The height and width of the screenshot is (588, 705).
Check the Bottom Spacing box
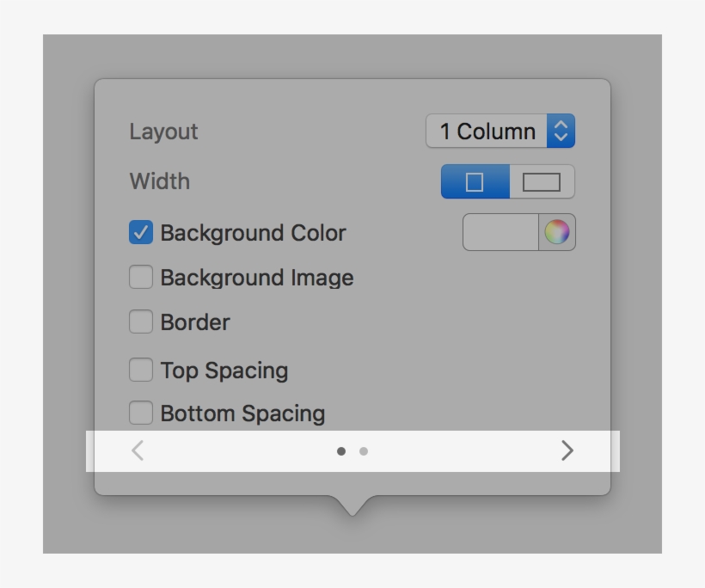click(x=140, y=413)
